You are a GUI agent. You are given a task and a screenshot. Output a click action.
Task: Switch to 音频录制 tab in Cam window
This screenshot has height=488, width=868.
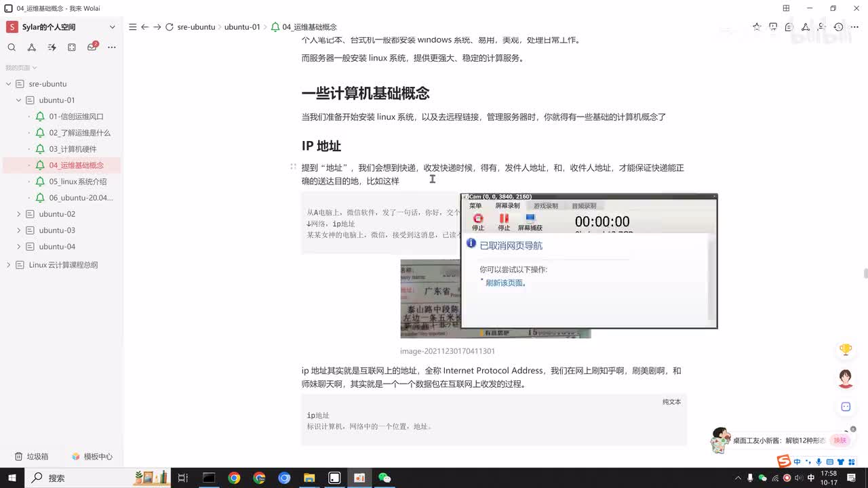tap(584, 205)
